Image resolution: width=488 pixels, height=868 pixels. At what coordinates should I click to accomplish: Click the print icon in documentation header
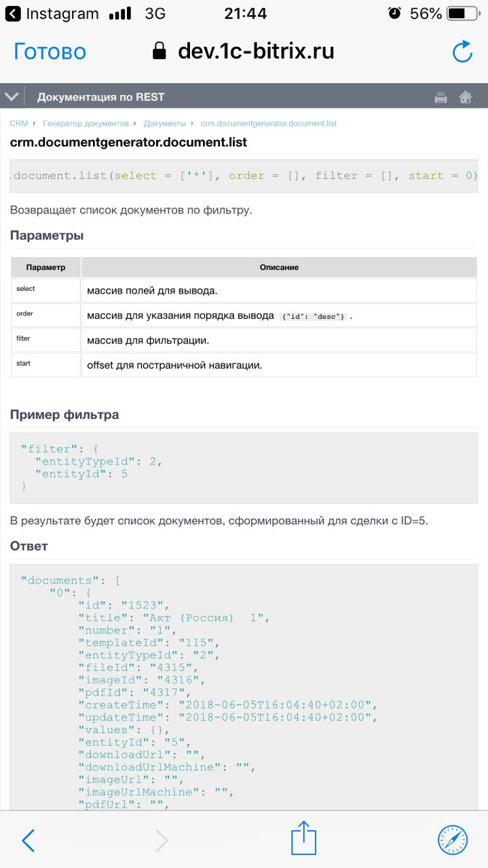[440, 98]
